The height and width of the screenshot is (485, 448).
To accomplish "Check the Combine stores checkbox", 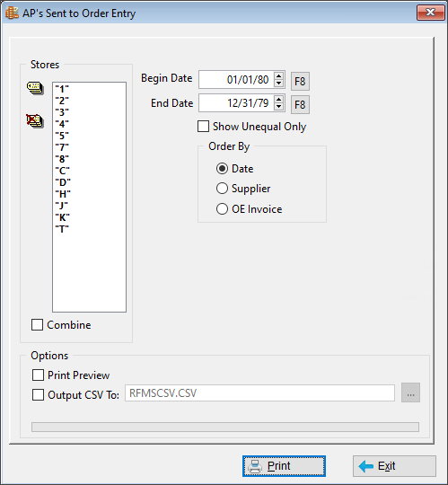I will (x=37, y=325).
